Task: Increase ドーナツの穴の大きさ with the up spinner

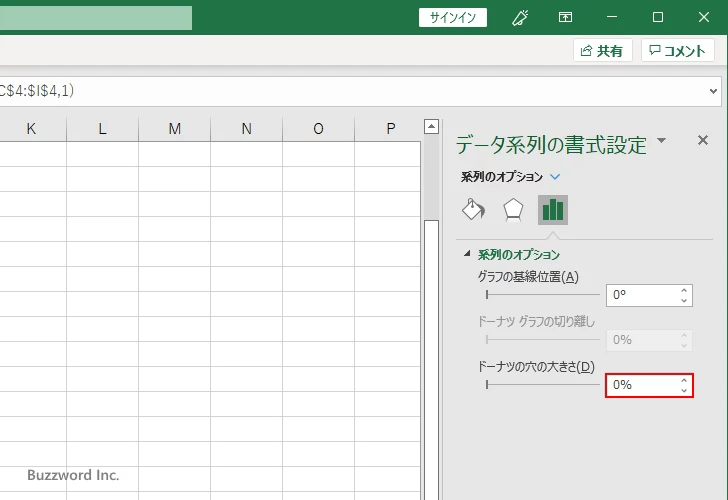Action: coord(684,381)
